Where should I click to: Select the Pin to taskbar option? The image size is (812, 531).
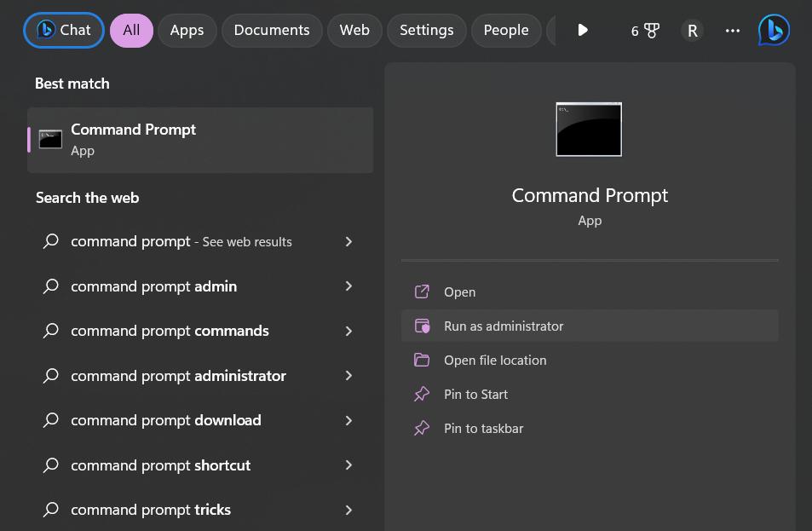pyautogui.click(x=483, y=429)
